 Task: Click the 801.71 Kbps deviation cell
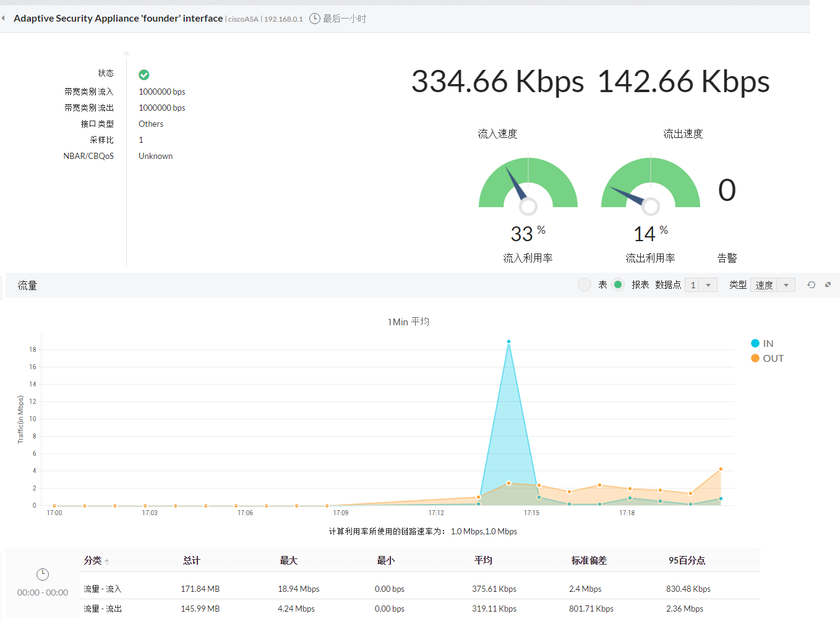pos(591,609)
